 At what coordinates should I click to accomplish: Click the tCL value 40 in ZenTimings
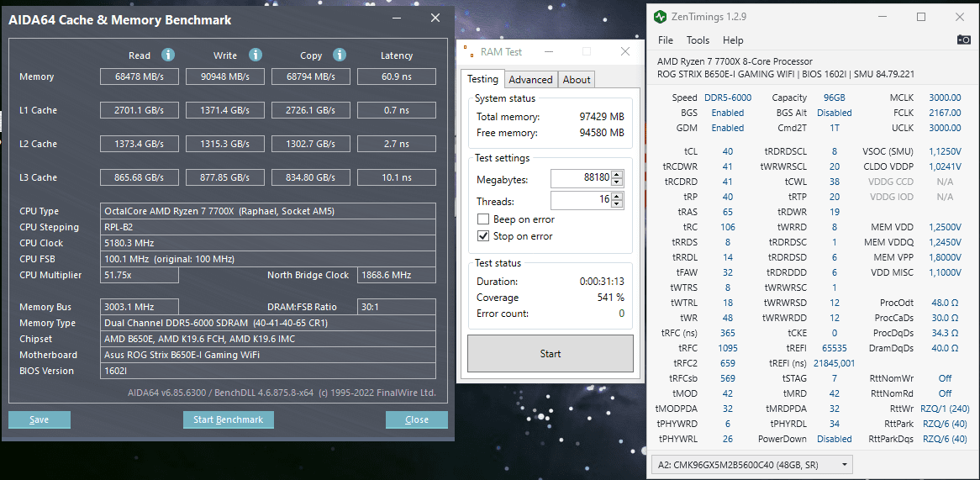pyautogui.click(x=728, y=151)
